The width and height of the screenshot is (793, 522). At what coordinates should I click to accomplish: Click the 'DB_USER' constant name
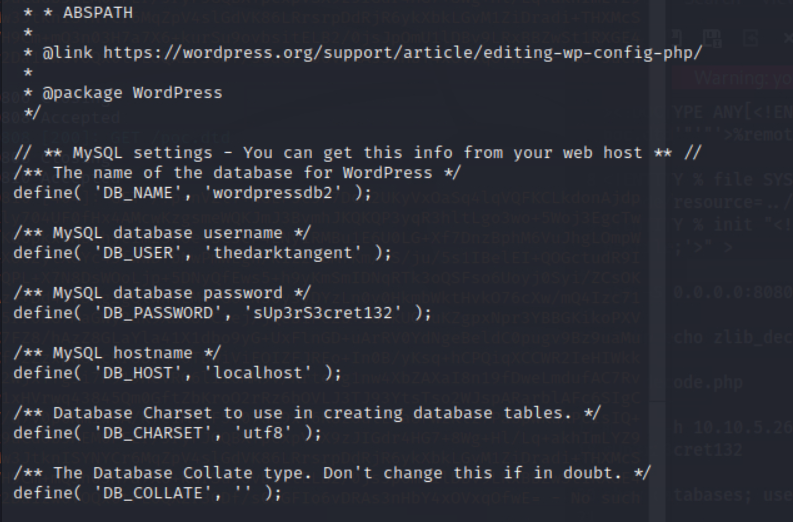click(x=138, y=253)
